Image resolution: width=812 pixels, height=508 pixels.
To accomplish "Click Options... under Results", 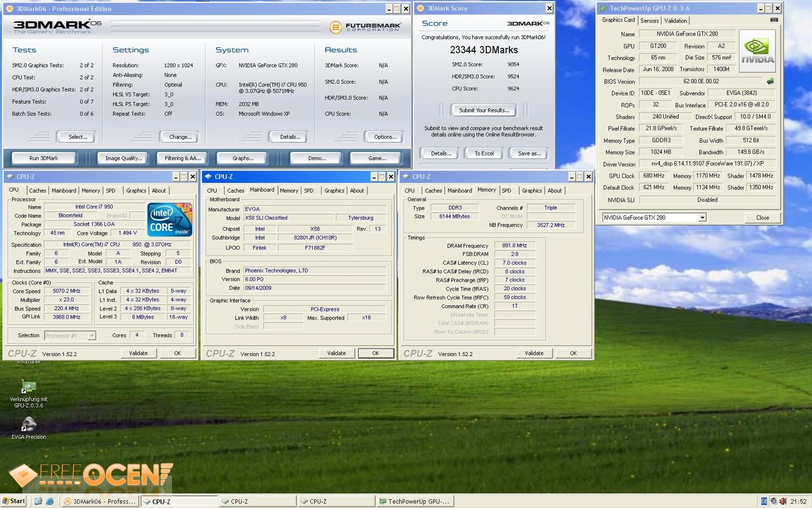I will (385, 137).
